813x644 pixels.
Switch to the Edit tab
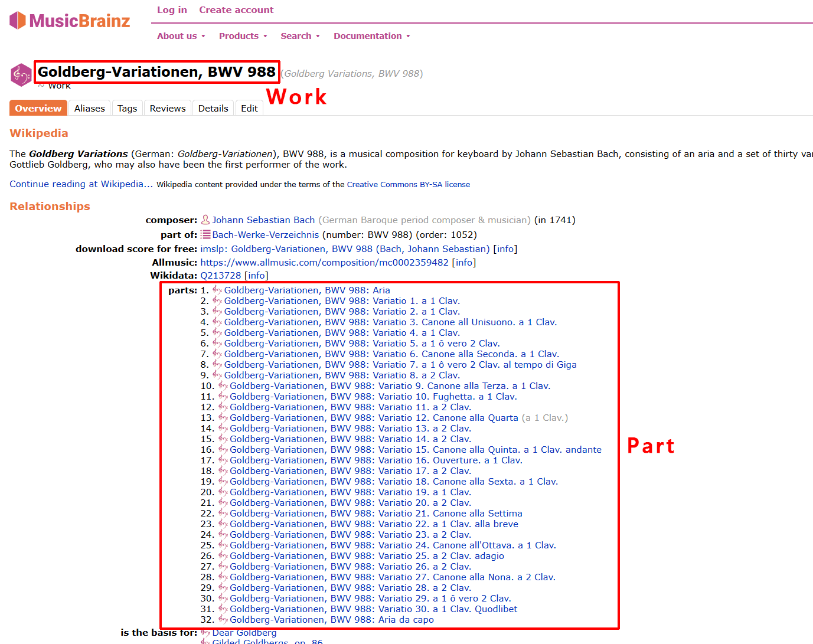pos(249,108)
